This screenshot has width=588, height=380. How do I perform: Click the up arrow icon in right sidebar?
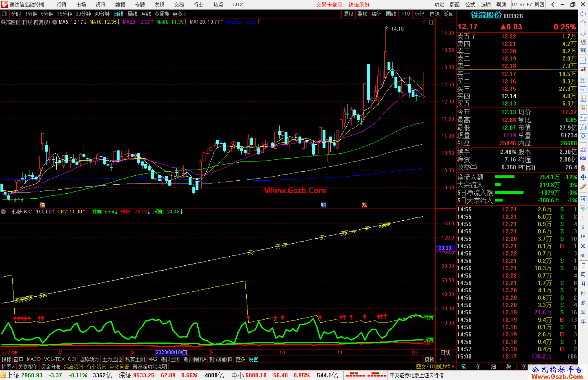(583, 23)
